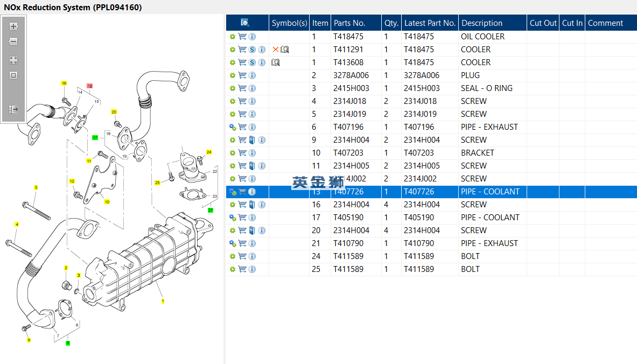This screenshot has height=364, width=637.
Task: Click parts number T410790
Action: (348, 243)
